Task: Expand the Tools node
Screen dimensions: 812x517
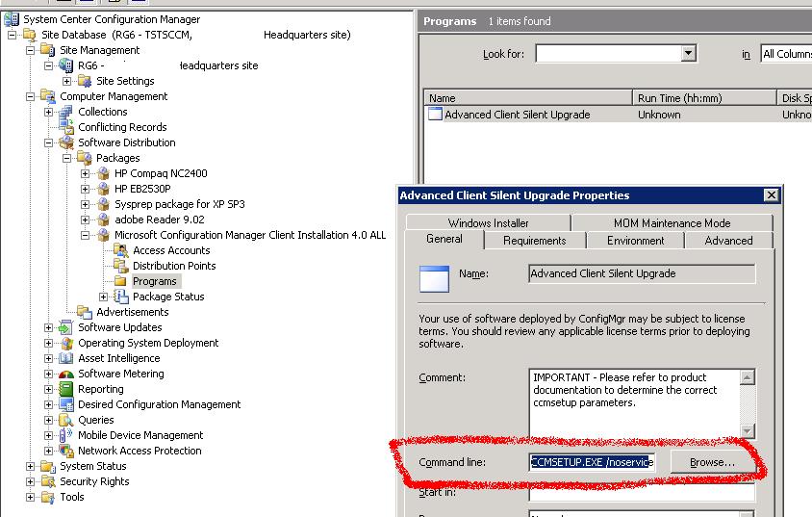Action: (30, 498)
